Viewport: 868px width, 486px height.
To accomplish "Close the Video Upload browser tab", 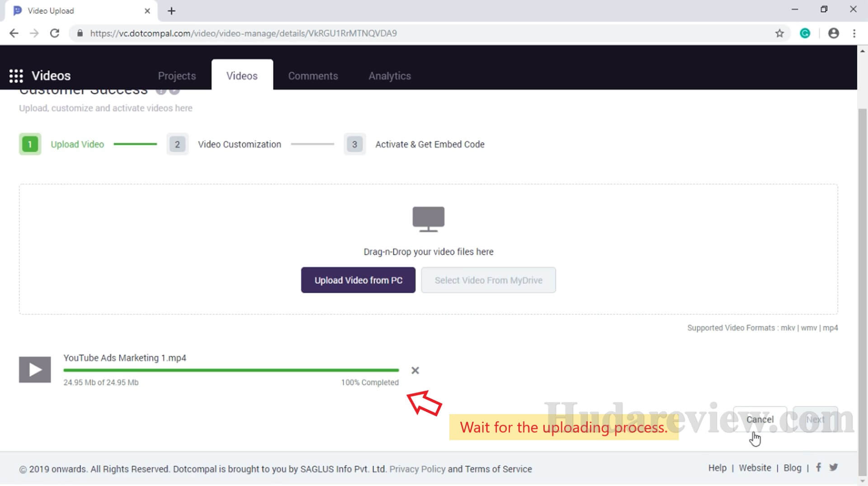I will coord(147,11).
